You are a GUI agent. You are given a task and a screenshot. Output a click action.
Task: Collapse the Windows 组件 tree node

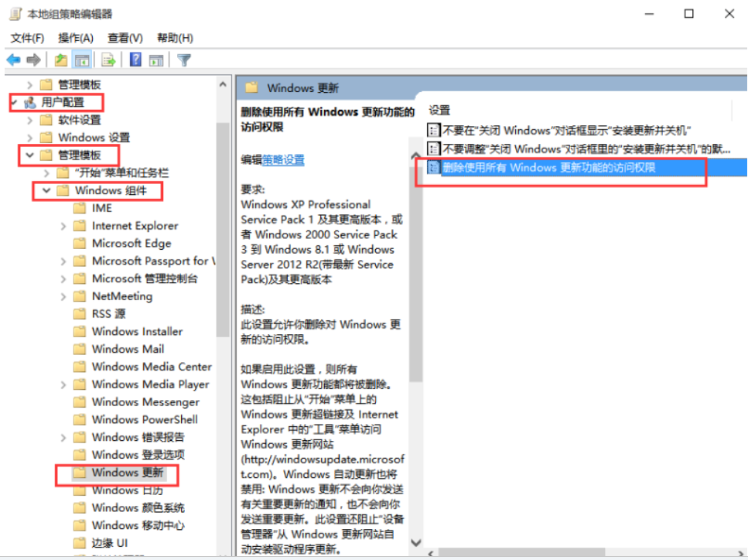[47, 190]
